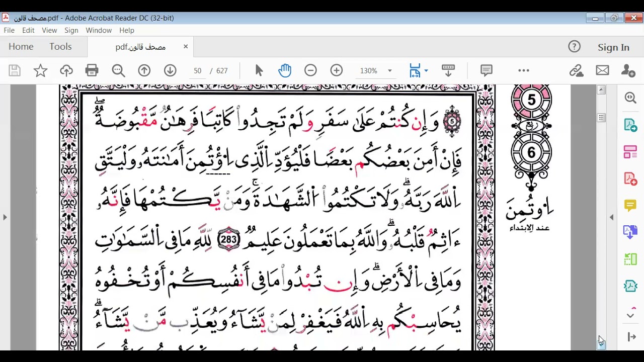Open the search tool in right pane
Screen dimensions: 644x362
630,98
